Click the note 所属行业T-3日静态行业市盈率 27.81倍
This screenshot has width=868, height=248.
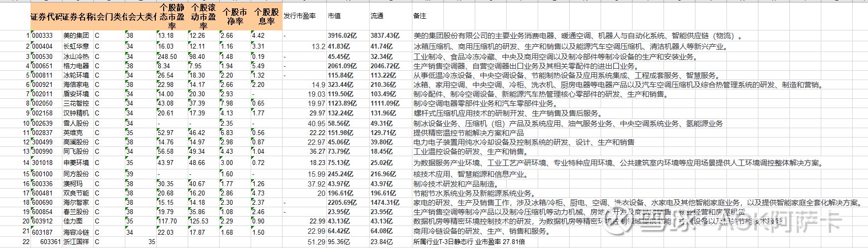point(469,242)
